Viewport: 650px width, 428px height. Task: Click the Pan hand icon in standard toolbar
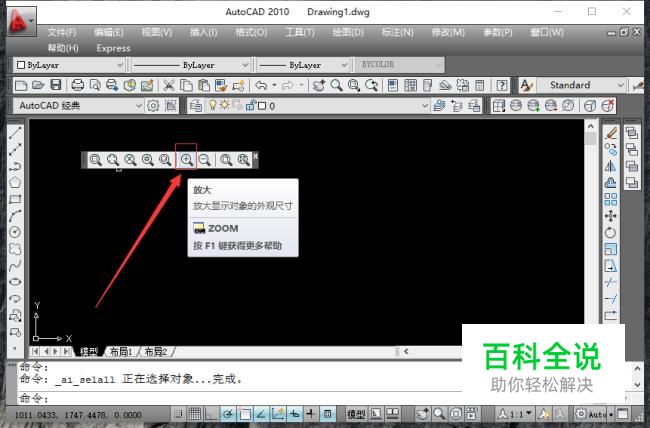click(x=319, y=85)
